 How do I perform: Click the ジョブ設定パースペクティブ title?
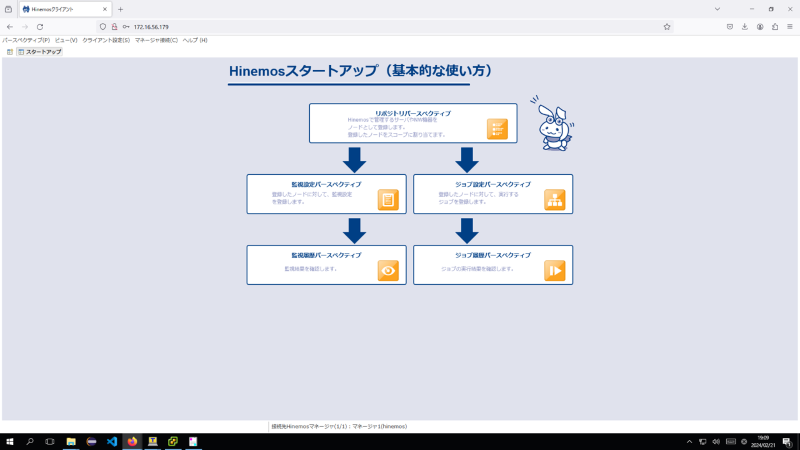tap(493, 184)
